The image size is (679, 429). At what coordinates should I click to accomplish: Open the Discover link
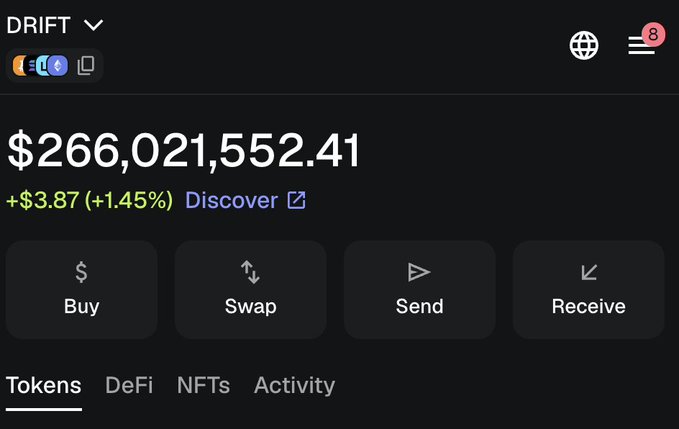click(231, 200)
